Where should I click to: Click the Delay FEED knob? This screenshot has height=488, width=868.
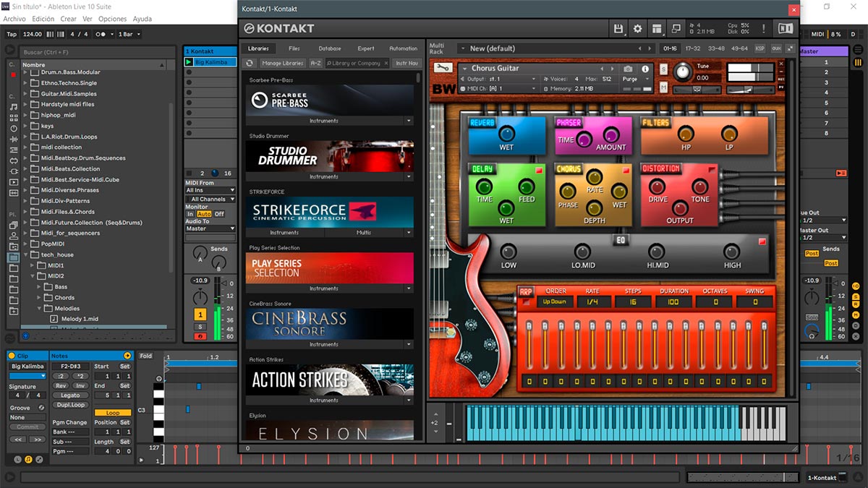[527, 186]
